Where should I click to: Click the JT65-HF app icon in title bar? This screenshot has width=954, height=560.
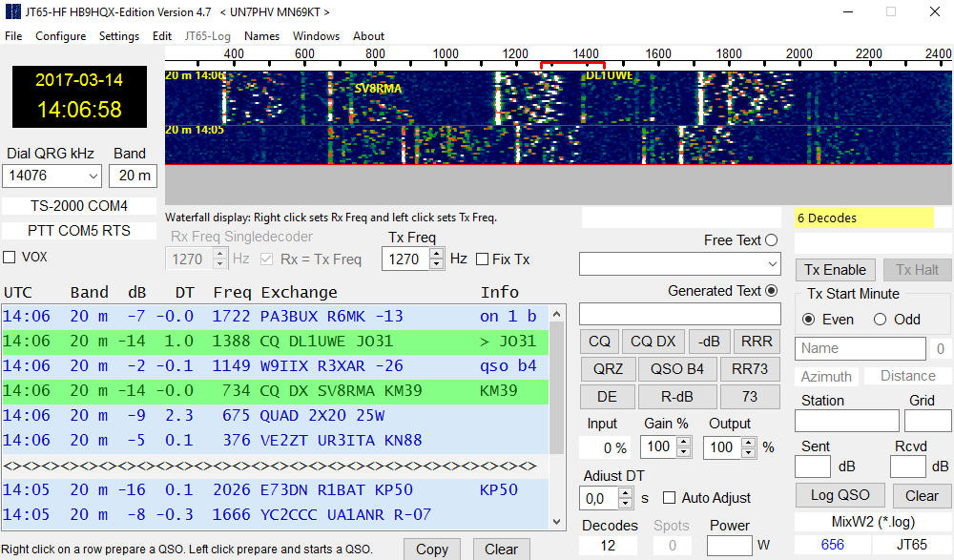click(x=12, y=11)
